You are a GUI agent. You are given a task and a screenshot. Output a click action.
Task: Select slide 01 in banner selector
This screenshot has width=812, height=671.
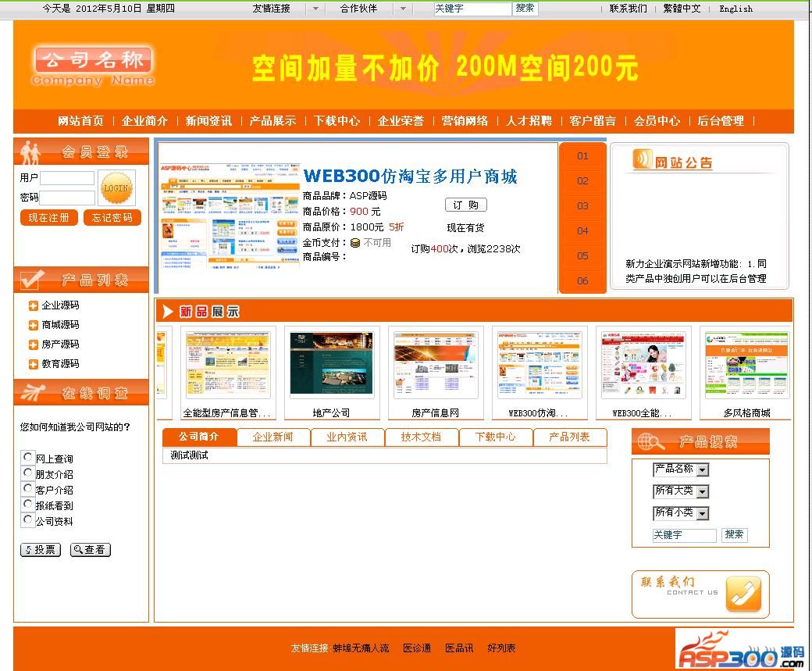[582, 156]
